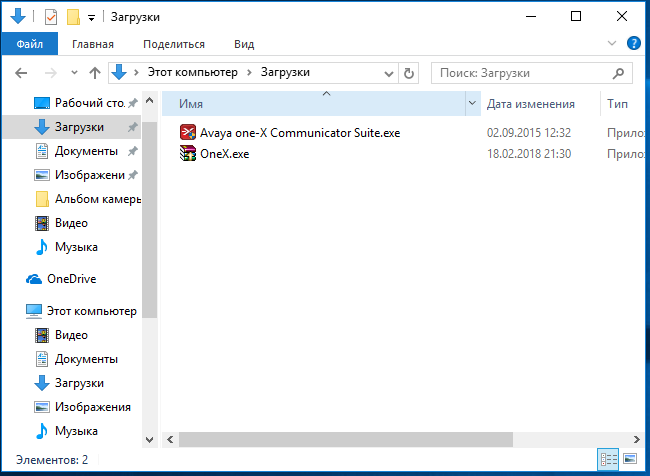Image resolution: width=650 pixels, height=476 pixels.
Task: Select Этот компьютер in navigation pane
Action: pos(92,311)
